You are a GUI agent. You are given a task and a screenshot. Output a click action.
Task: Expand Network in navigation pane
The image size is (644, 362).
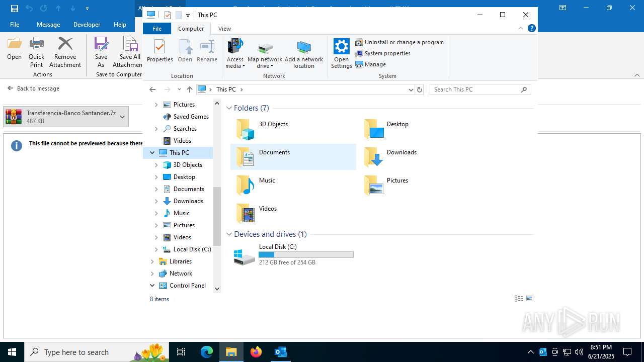coord(152,274)
